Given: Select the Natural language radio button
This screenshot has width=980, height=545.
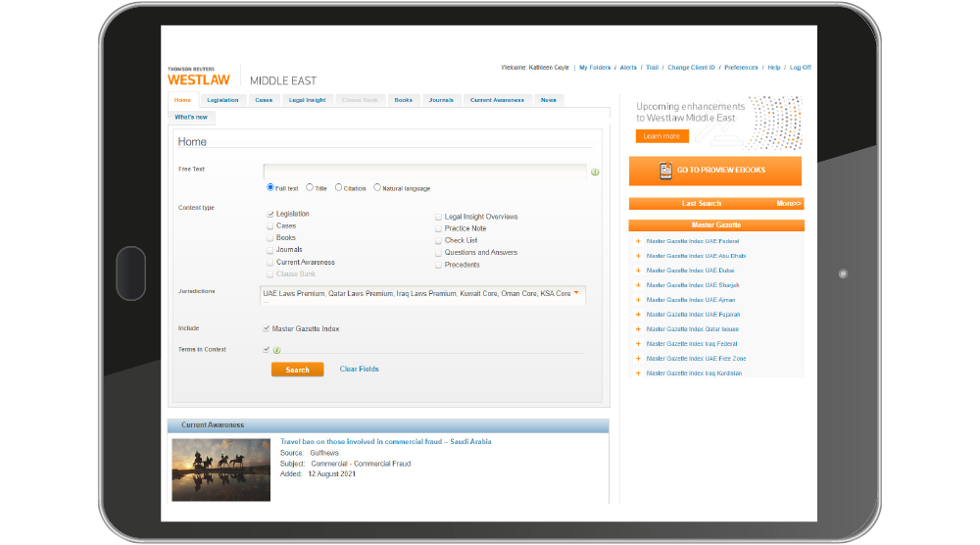Looking at the screenshot, I should tap(377, 187).
